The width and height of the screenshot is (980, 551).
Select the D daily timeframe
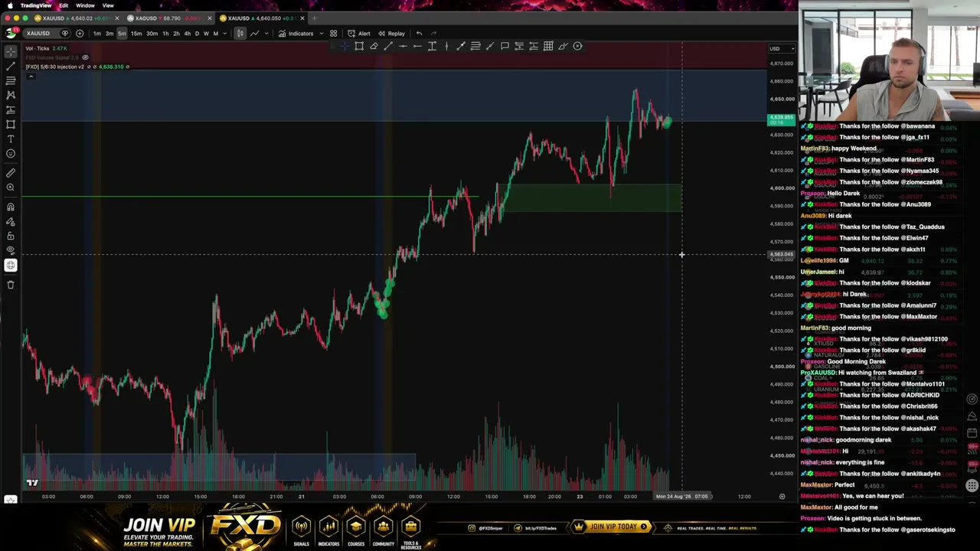click(x=197, y=34)
